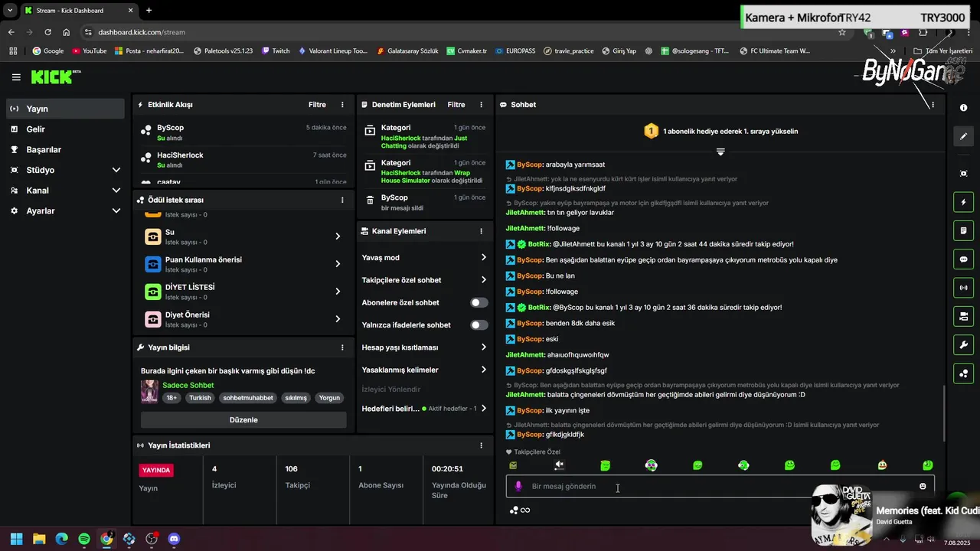This screenshot has width=980, height=551.
Task: Click the chat bubble icon in right sidebar
Action: [x=963, y=259]
